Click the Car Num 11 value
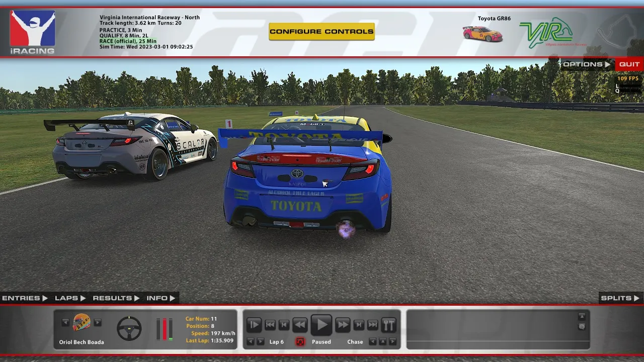This screenshot has width=644, height=362. (x=214, y=319)
